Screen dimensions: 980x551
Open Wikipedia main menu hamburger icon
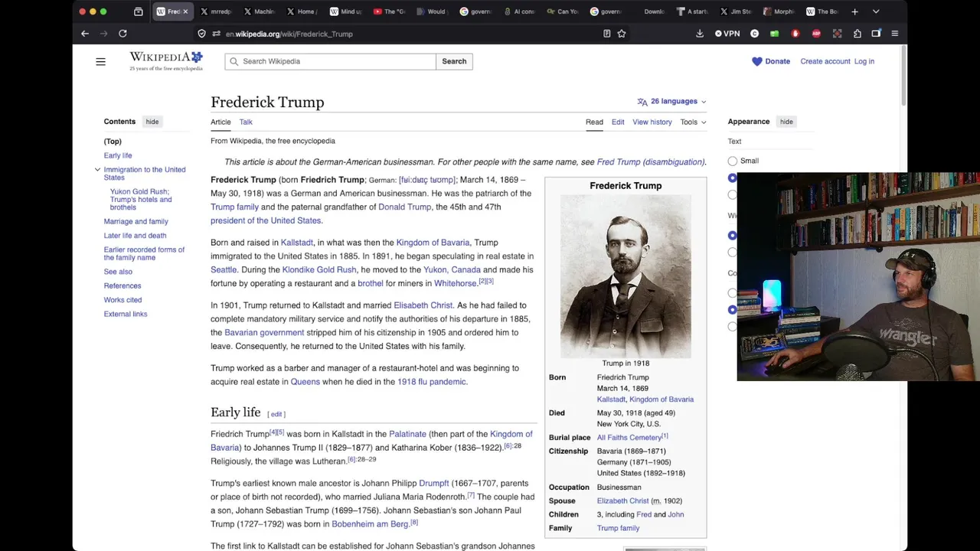click(x=100, y=61)
